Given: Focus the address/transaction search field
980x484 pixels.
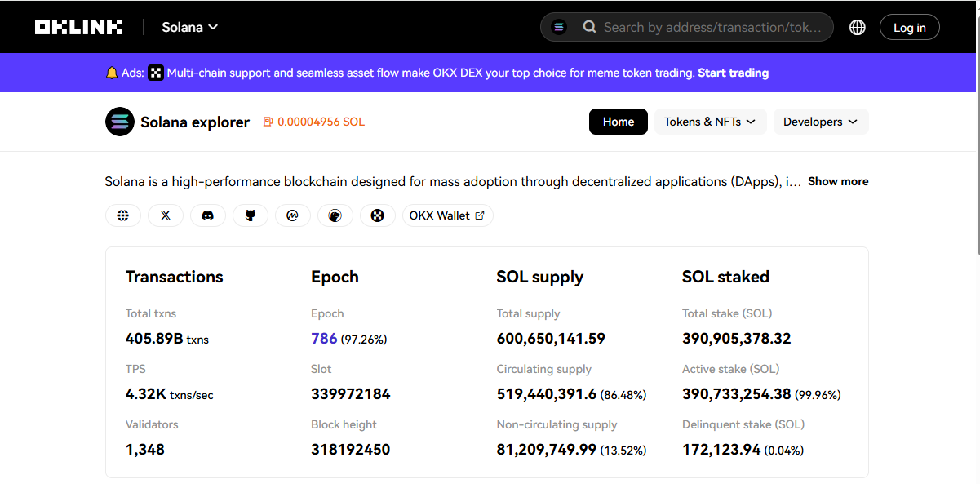Looking at the screenshot, I should tap(712, 27).
